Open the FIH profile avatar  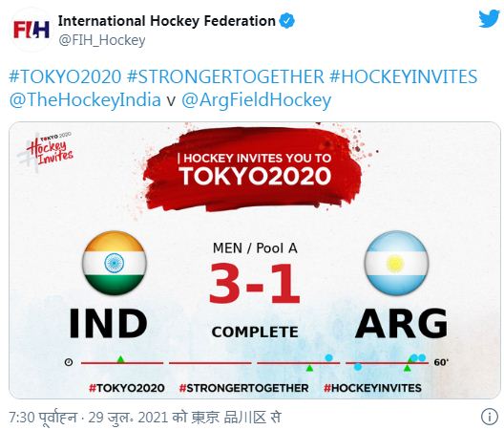point(31,30)
